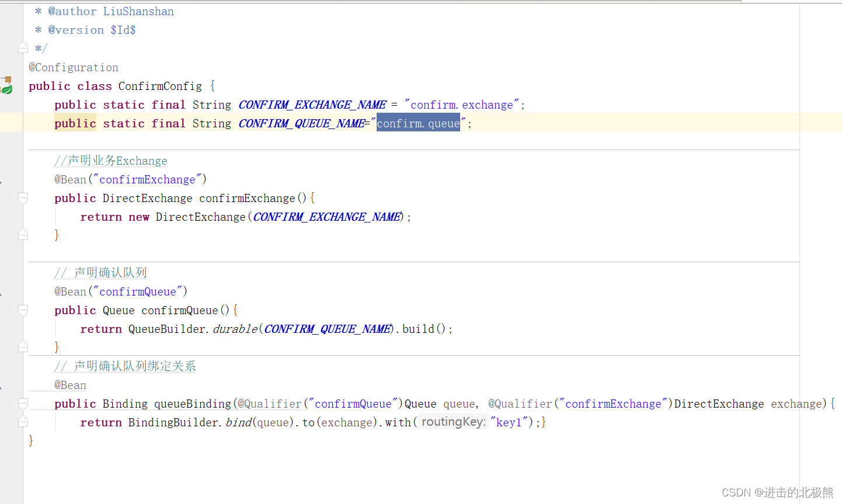The height and width of the screenshot is (504, 842).
Task: Click CONFIRM_QUEUE_NAME inside durable call
Action: pos(328,329)
